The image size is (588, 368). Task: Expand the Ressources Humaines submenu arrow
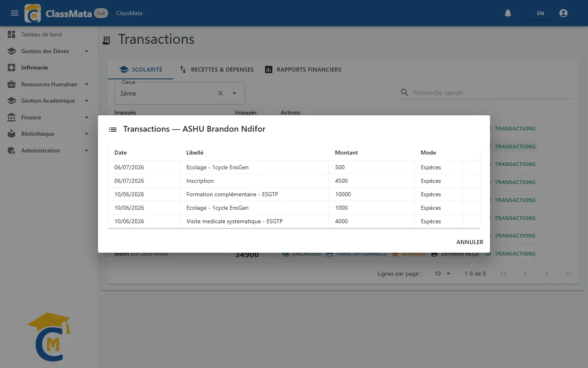click(x=87, y=84)
